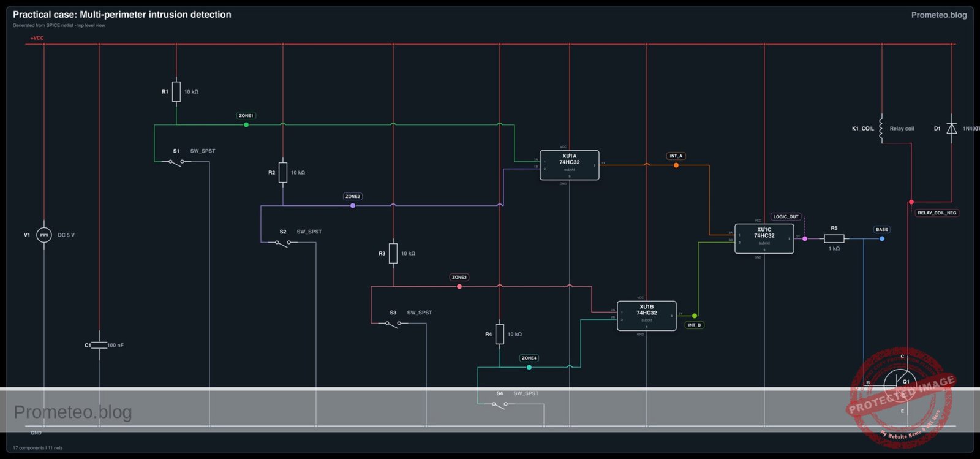Click the C1 capacitor symbol

coord(99,345)
